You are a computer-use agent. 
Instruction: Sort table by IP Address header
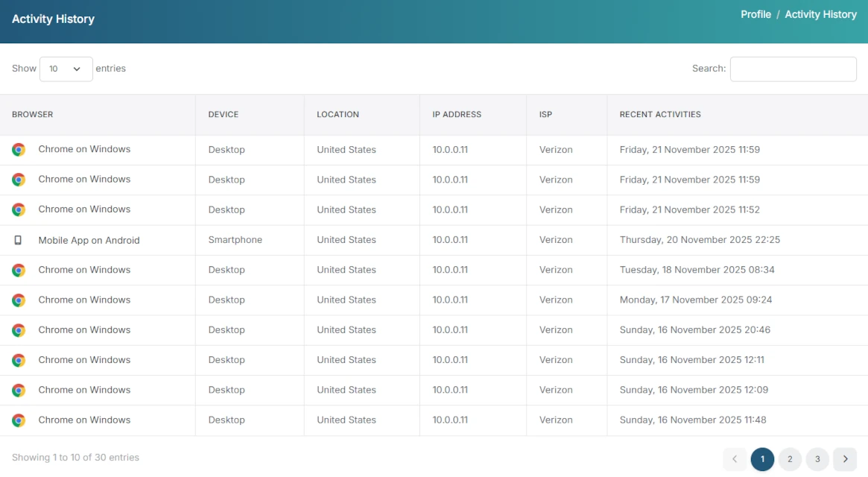click(457, 115)
